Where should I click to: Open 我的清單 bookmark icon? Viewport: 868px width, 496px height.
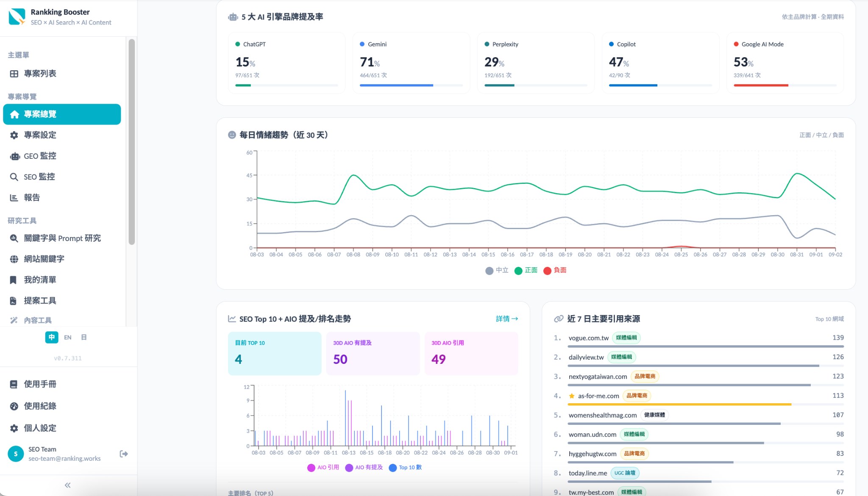[x=13, y=280]
